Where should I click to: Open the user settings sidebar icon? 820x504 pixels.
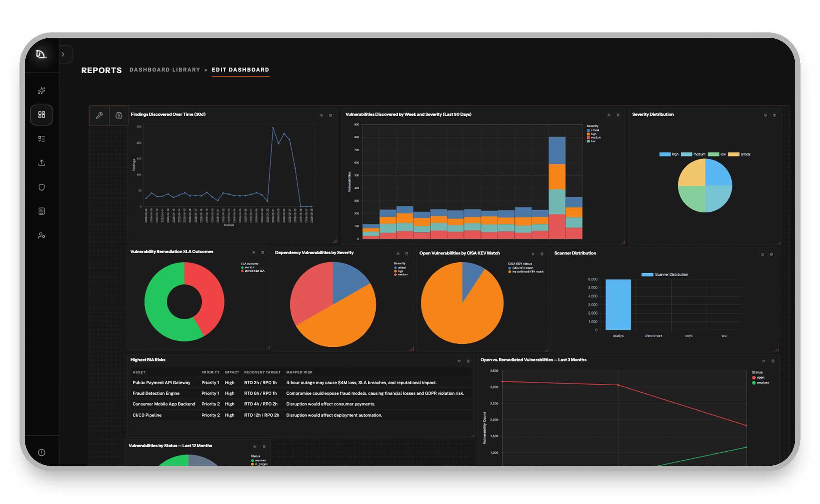point(41,235)
